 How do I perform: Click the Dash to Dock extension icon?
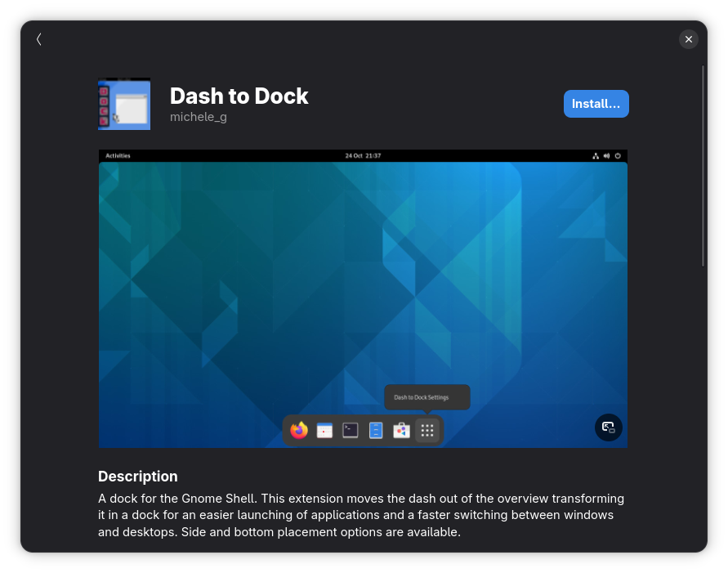[124, 104]
